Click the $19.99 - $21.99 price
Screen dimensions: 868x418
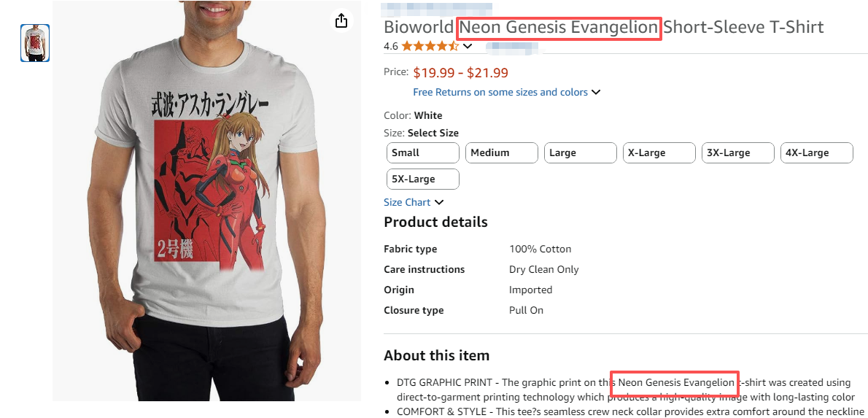(x=460, y=72)
